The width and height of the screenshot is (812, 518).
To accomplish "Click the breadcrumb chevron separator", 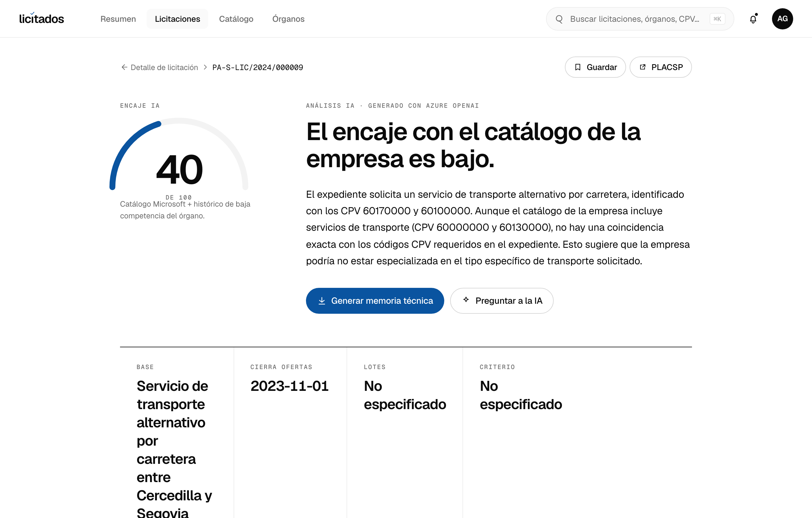I will tap(205, 67).
